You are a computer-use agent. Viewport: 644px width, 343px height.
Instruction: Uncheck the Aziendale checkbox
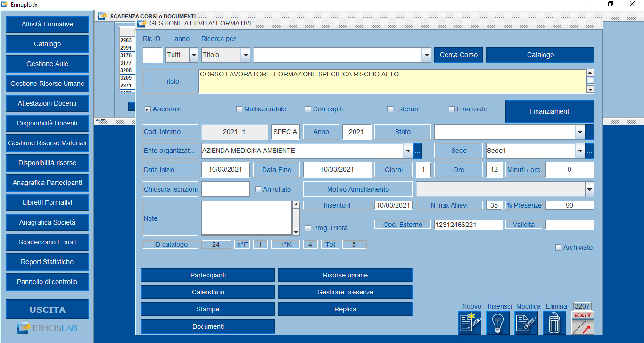point(148,109)
